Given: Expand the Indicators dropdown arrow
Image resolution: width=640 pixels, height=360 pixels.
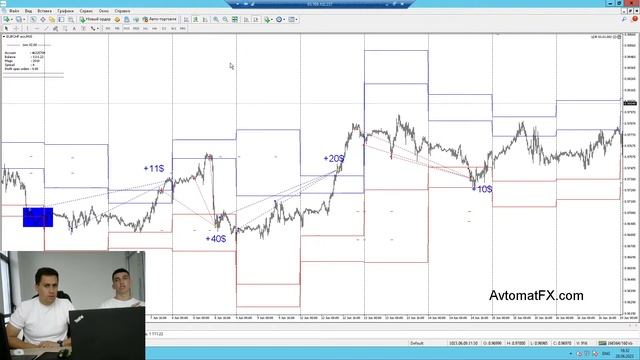Looking at the screenshot, I should click(272, 19).
